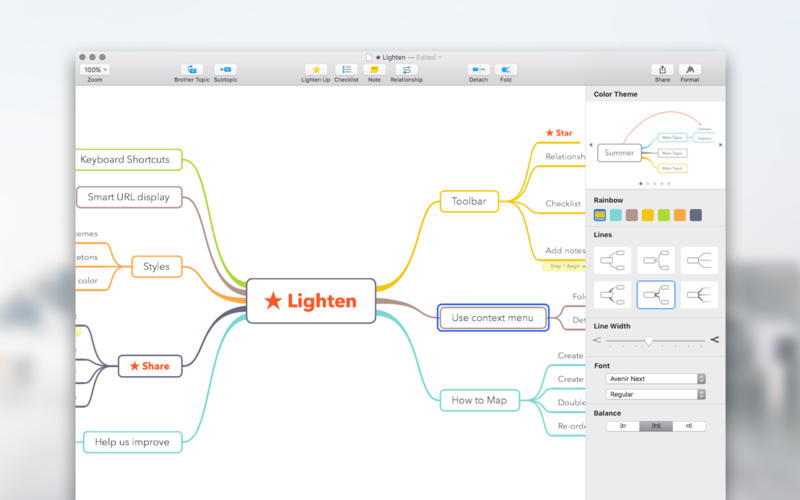
Task: Add a Brother Topic from toolbar
Action: point(192,69)
